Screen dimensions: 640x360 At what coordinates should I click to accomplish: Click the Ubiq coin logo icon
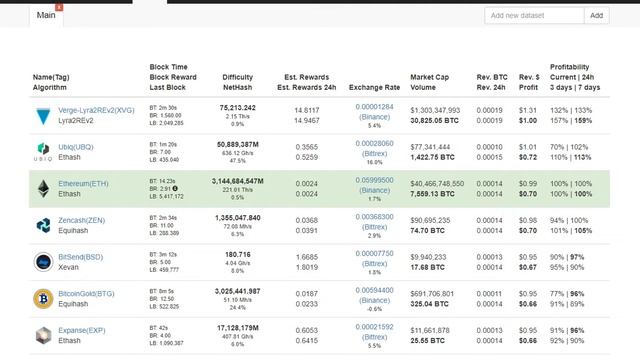click(43, 152)
